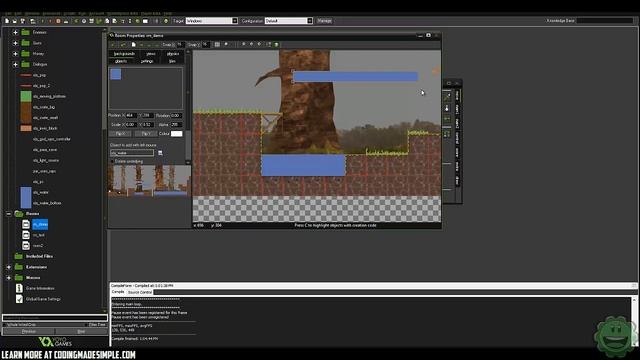Switch to the settings tab
640x360 pixels.
click(147, 61)
